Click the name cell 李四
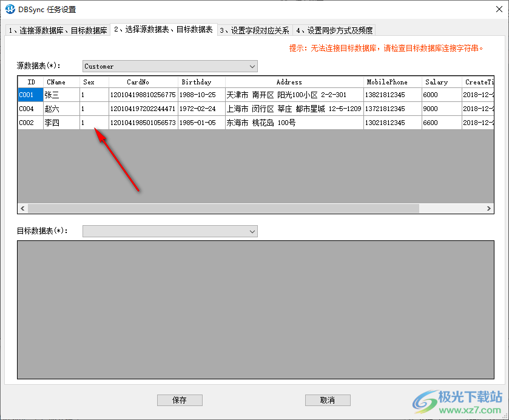 62,123
